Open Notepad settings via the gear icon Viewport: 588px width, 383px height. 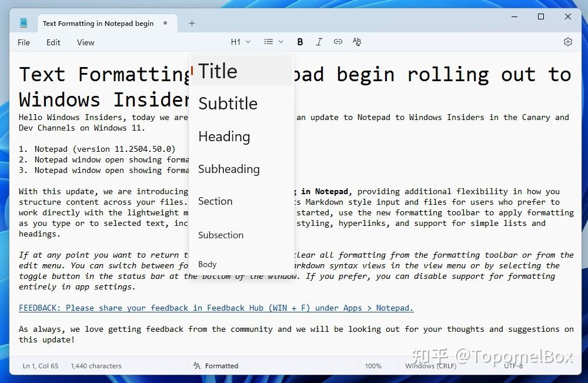coord(567,42)
